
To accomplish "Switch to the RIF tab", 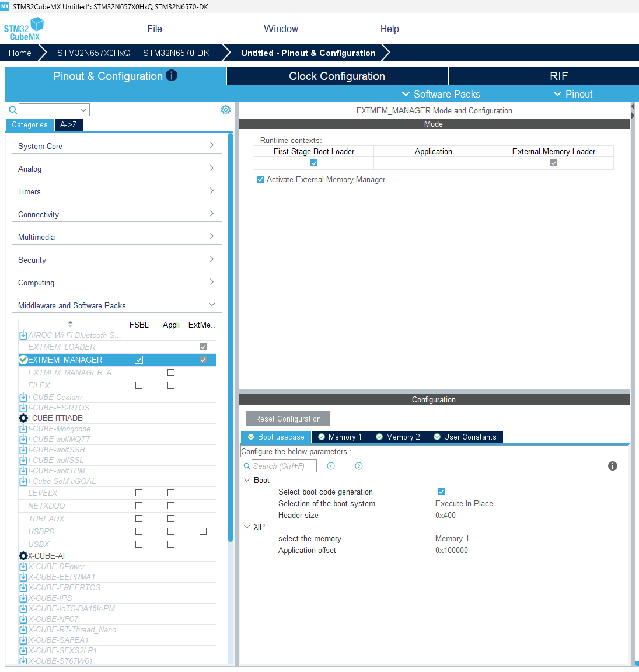I will pos(558,76).
